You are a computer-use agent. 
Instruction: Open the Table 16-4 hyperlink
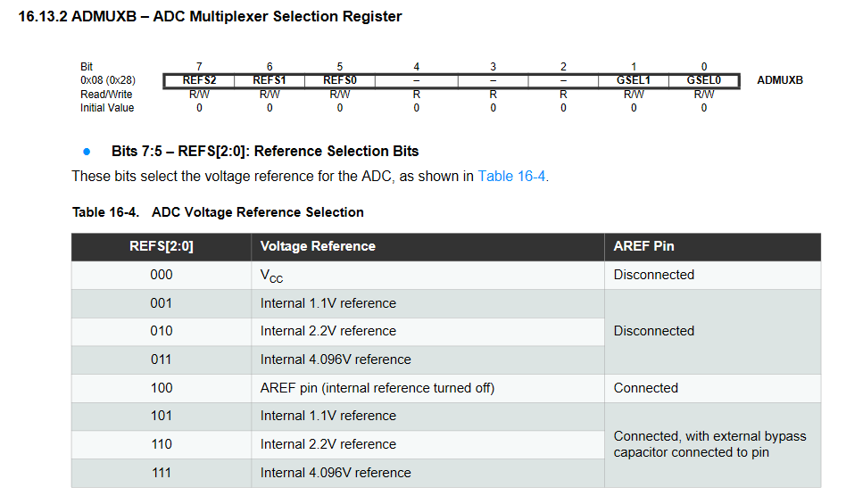click(x=511, y=177)
